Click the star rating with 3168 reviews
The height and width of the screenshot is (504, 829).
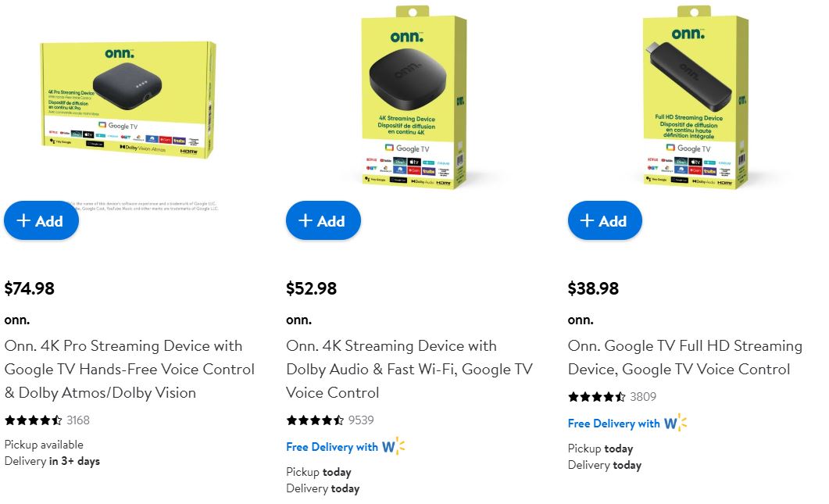click(34, 420)
